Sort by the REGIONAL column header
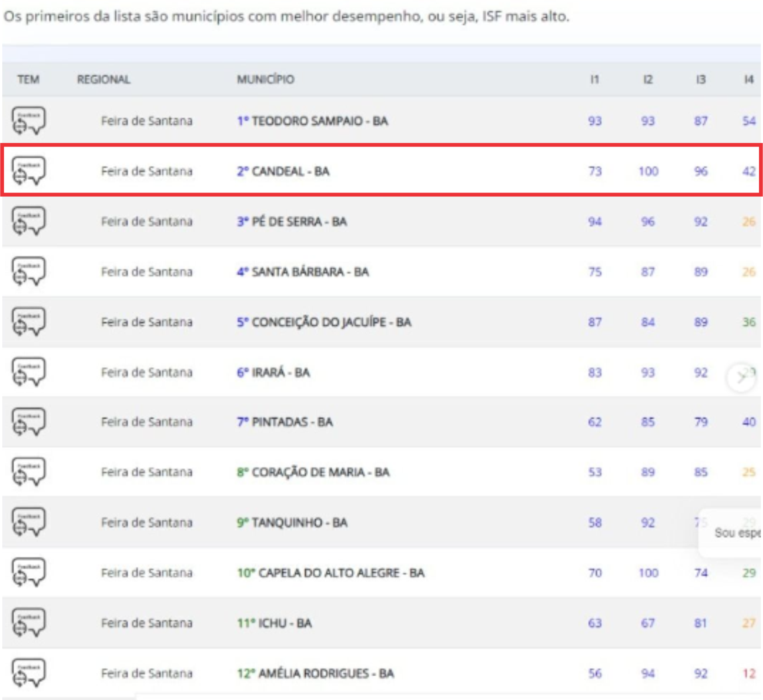Image resolution: width=763 pixels, height=700 pixels. 104,79
